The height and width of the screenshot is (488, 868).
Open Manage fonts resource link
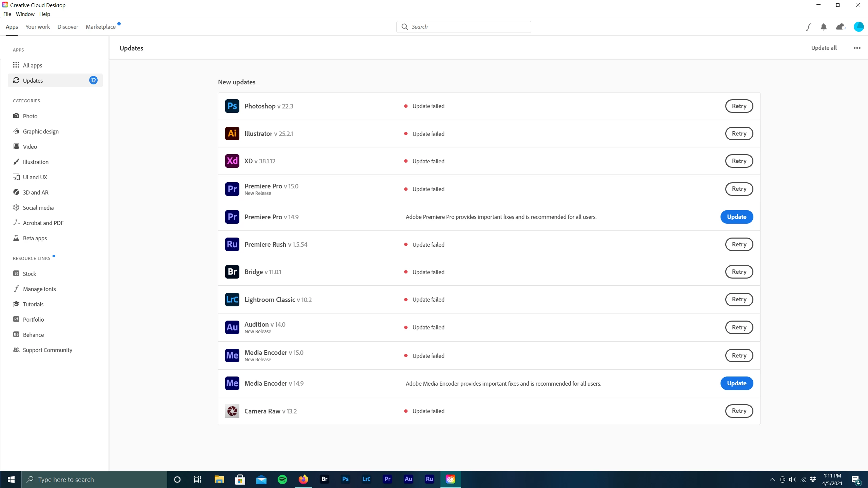pyautogui.click(x=39, y=289)
